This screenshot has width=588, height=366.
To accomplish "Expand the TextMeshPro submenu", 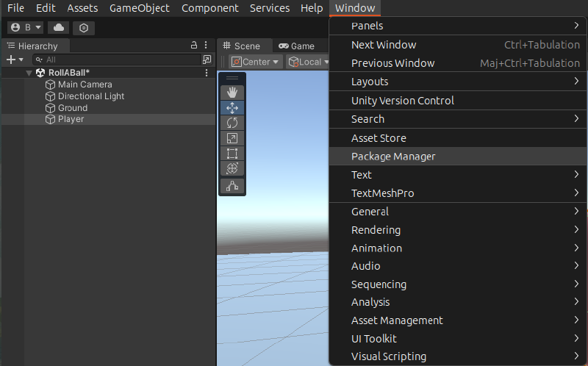I will (x=458, y=193).
